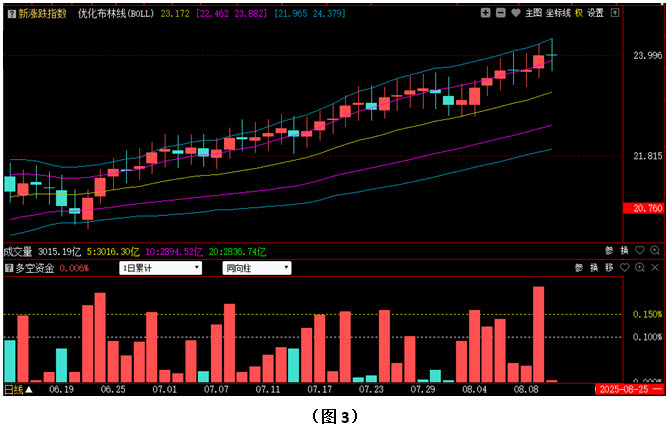The height and width of the screenshot is (439, 670).
Task: Click 换 switch-indicator button in 成交量 panel
Action: coord(624,251)
